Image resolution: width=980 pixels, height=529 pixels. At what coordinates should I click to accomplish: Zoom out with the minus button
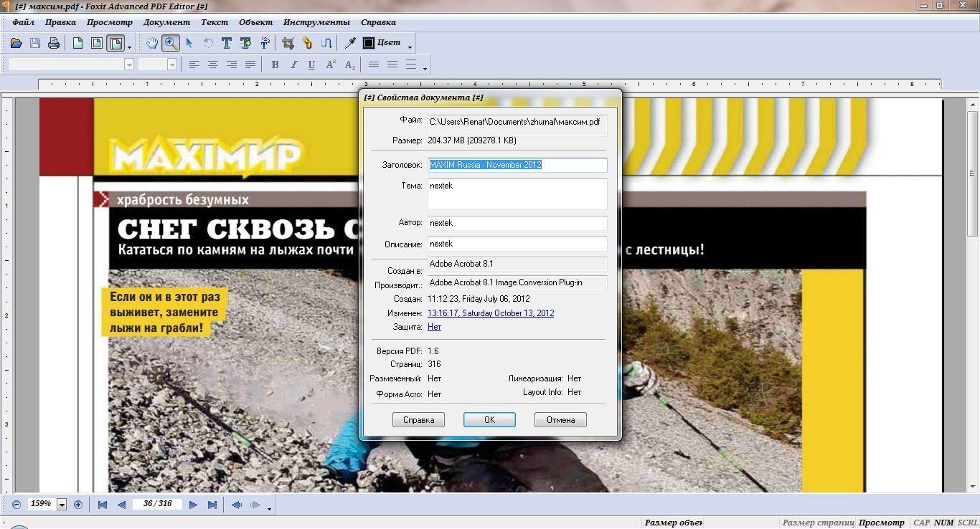click(17, 505)
